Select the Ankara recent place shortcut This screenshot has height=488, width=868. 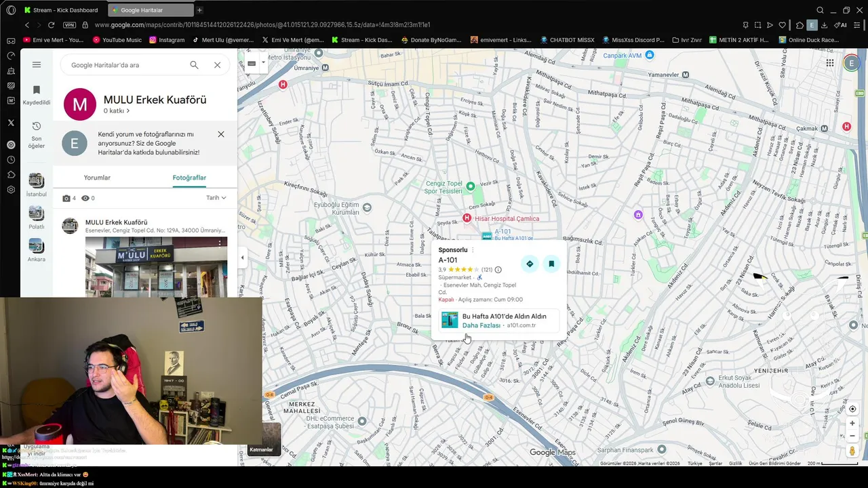[x=36, y=250]
